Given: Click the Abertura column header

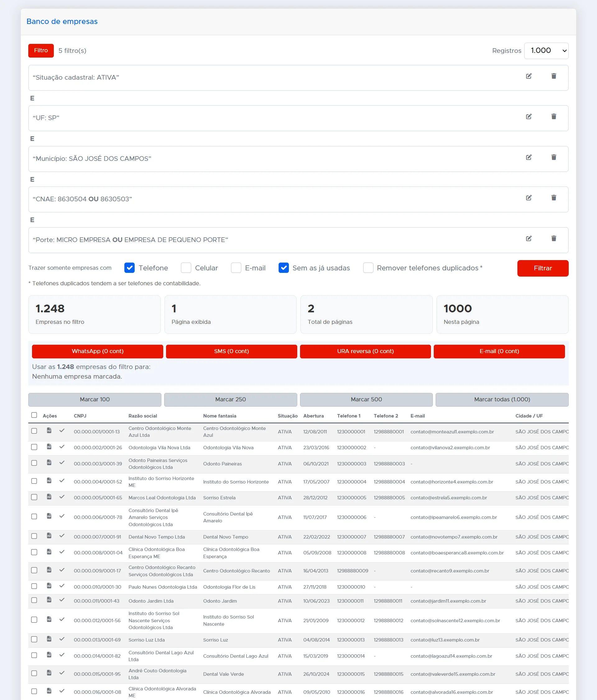Looking at the screenshot, I should pos(313,416).
